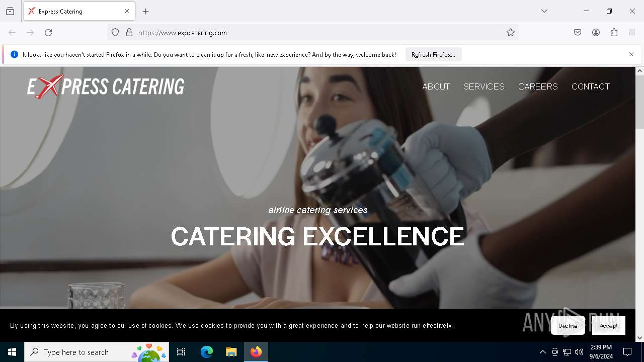The width and height of the screenshot is (644, 362).
Task: Accept the cookie usage
Action: [x=609, y=326]
